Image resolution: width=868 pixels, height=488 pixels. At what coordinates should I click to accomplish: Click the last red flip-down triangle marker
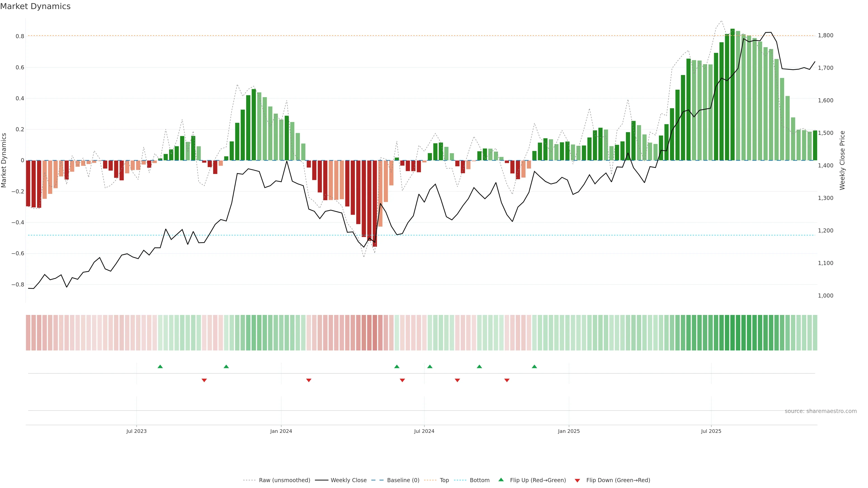(x=507, y=380)
